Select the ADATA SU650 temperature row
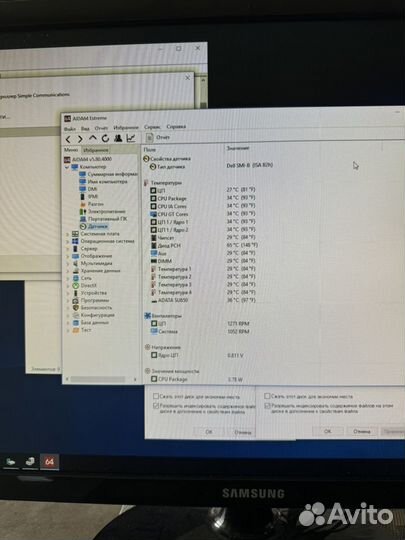 (x=203, y=300)
